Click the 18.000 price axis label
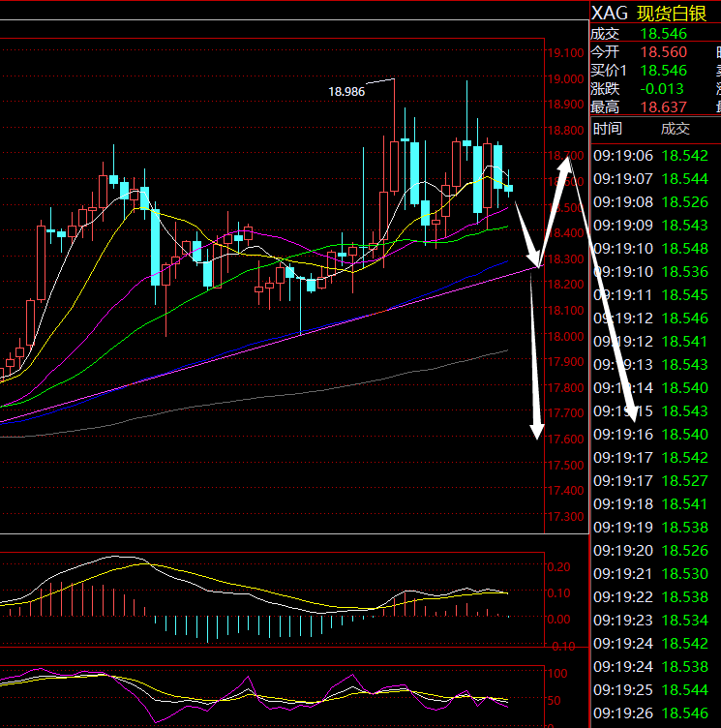 (x=565, y=336)
